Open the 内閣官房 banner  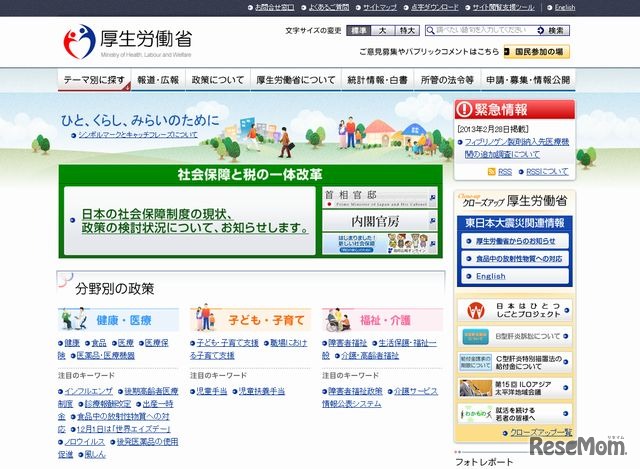[380, 221]
